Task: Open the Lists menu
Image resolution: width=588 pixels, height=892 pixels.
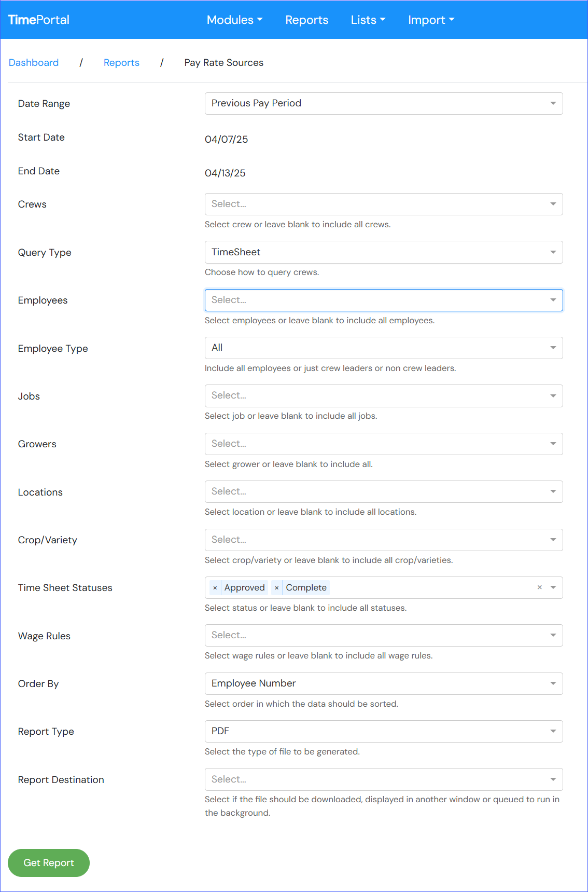Action: (368, 20)
